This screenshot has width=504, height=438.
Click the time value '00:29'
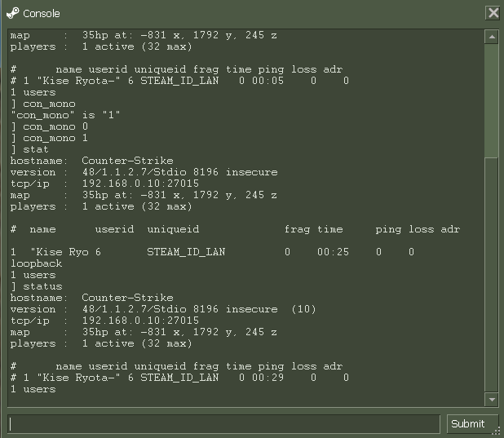pos(267,378)
